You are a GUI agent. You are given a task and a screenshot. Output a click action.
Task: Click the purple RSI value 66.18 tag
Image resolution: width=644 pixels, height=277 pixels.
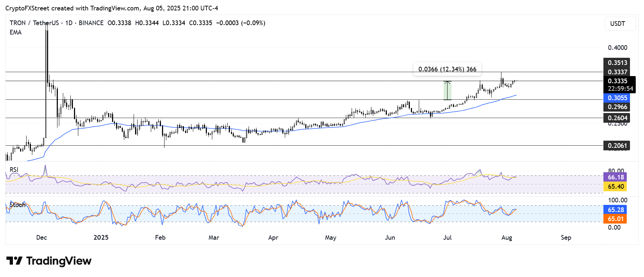(616, 177)
